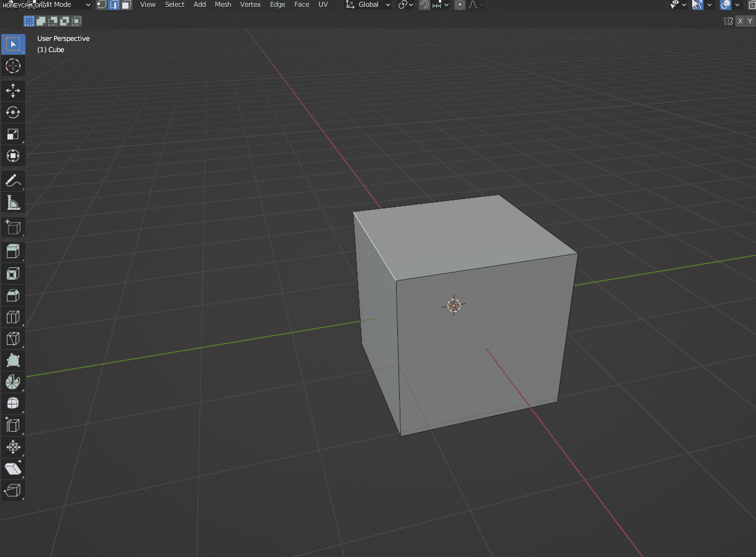Set selection mode to intersect selection
Image resolution: width=756 pixels, height=557 pixels.
pyautogui.click(x=76, y=21)
